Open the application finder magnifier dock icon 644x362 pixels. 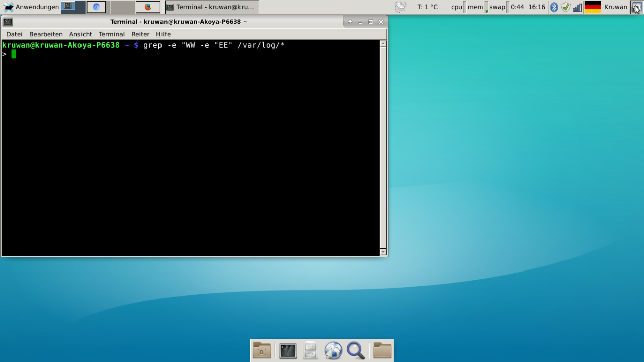click(355, 350)
